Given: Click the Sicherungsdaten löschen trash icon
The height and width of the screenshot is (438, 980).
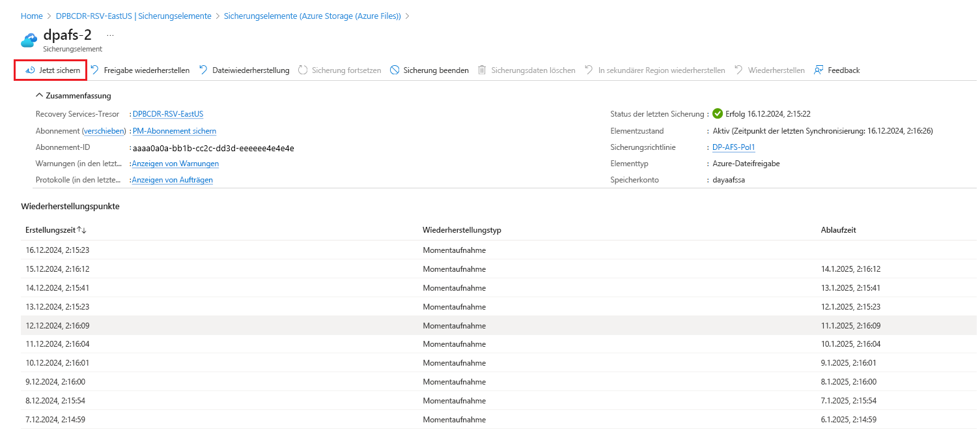Looking at the screenshot, I should 483,70.
